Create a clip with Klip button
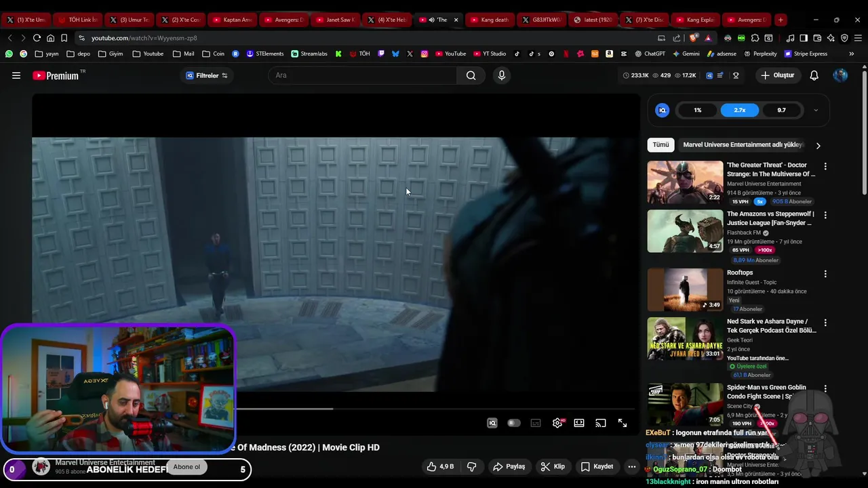868x488 pixels. click(553, 466)
